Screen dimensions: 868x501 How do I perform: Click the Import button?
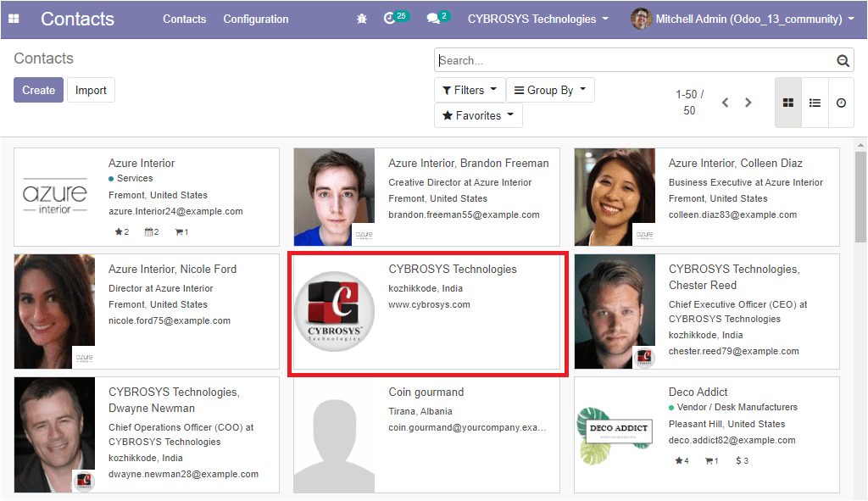click(x=91, y=90)
